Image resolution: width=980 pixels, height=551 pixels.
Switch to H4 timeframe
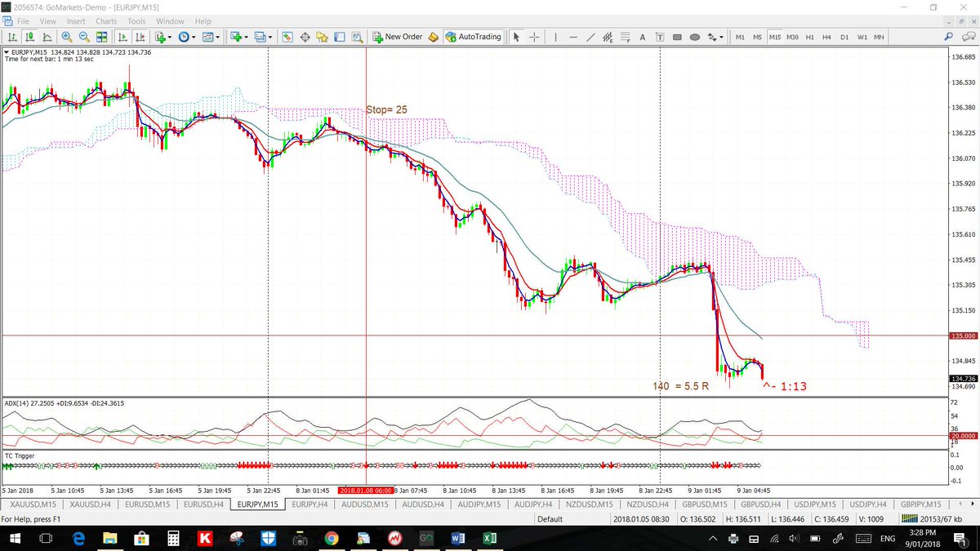(826, 37)
